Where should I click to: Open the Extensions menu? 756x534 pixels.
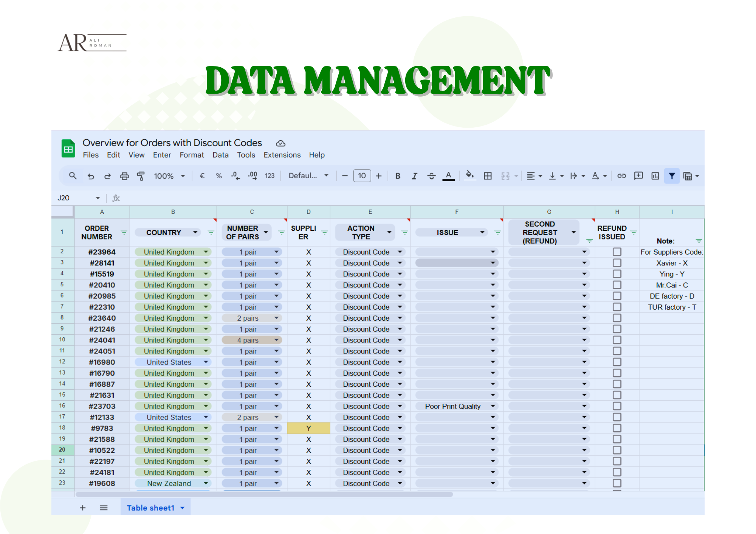coord(282,155)
